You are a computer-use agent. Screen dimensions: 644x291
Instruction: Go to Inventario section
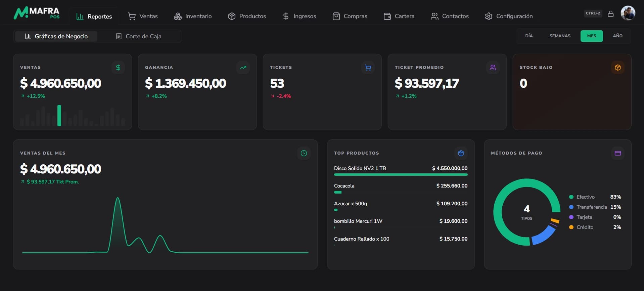[193, 16]
